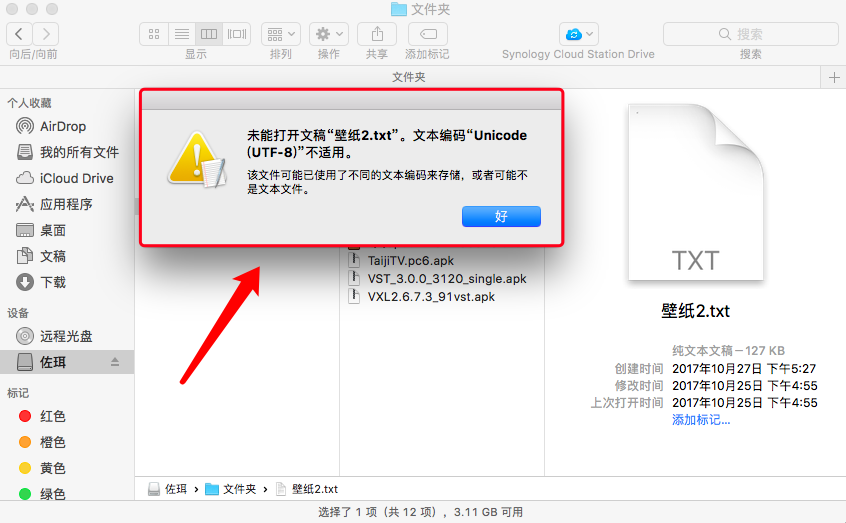This screenshot has width=846, height=523.
Task: Open the Synology Cloud Station Drive dropdown
Action: click(x=578, y=35)
